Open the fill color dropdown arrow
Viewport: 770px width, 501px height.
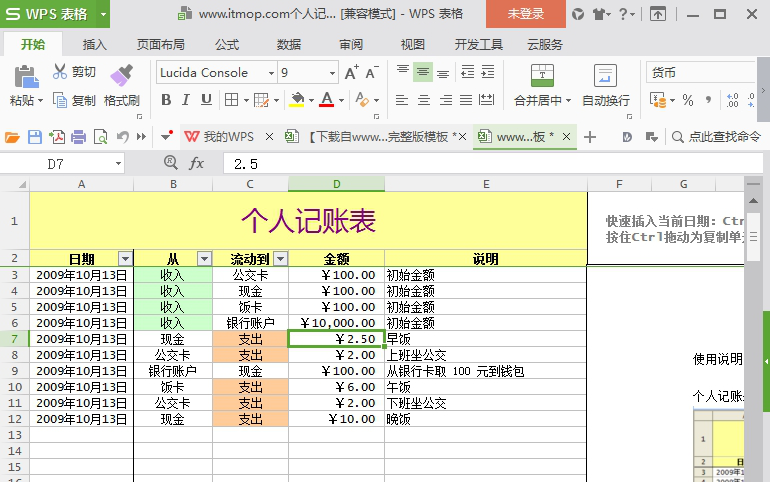pyautogui.click(x=311, y=101)
